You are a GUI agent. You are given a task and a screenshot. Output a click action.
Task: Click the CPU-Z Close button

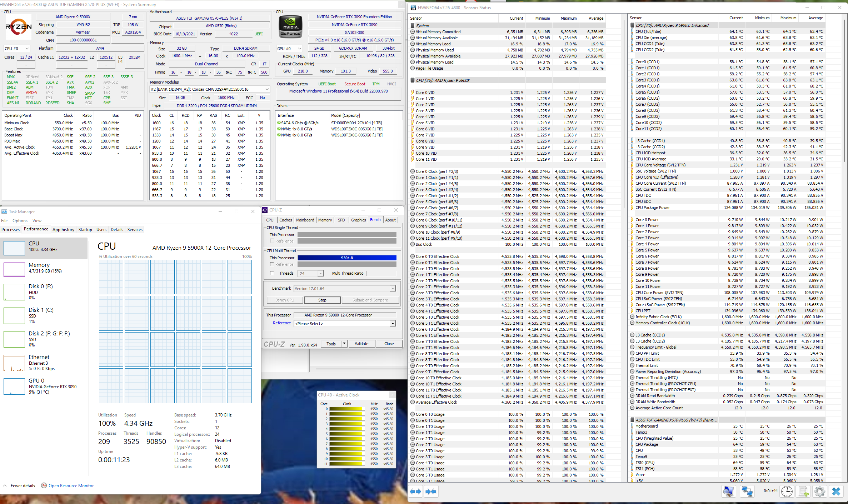[389, 344]
